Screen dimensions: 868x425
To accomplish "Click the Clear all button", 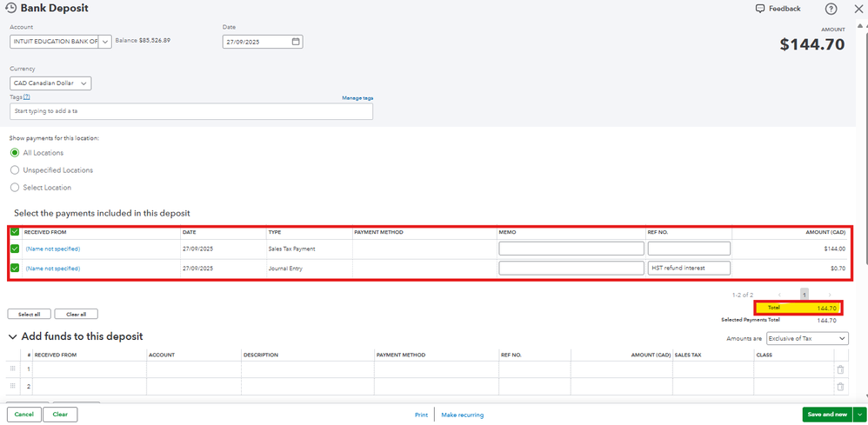I will click(77, 315).
